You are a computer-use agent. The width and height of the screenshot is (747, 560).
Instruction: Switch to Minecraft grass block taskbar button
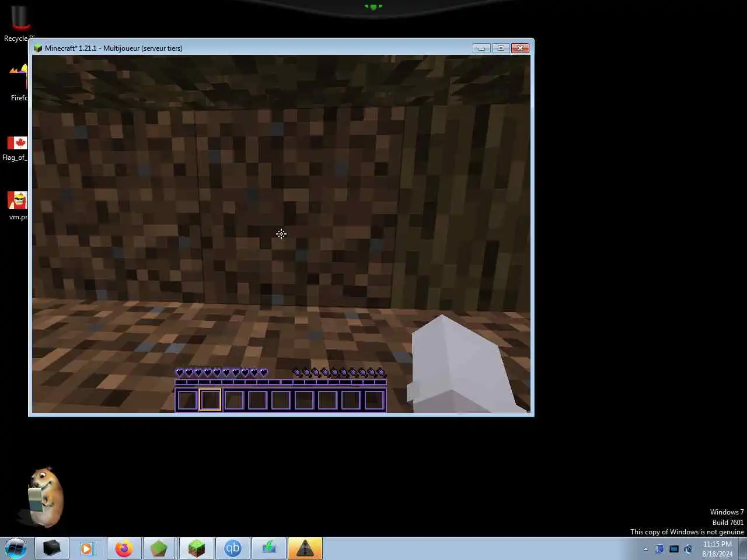(x=196, y=548)
